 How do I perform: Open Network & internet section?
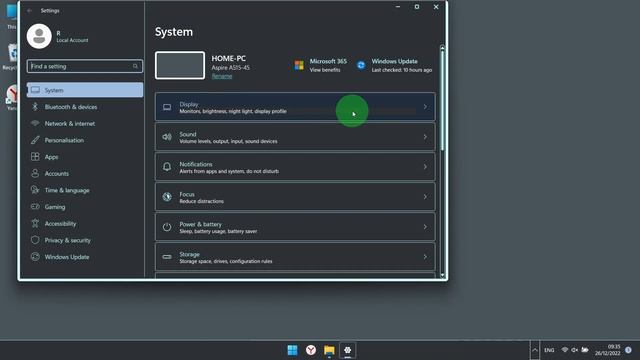[85, 124]
